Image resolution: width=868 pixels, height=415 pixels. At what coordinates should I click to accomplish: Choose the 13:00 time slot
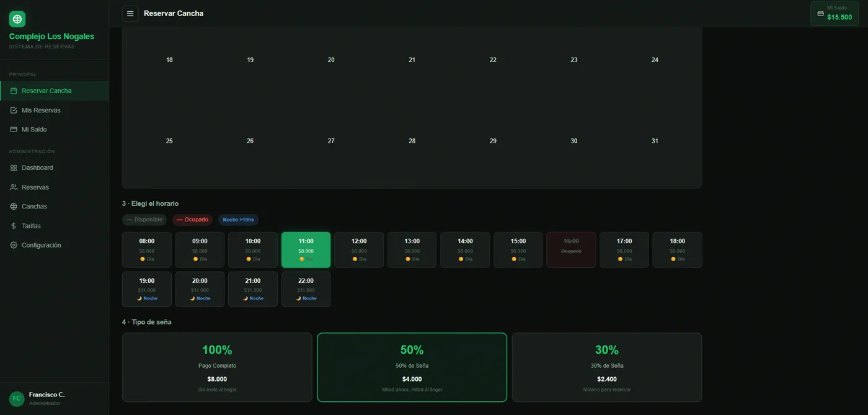coord(412,250)
